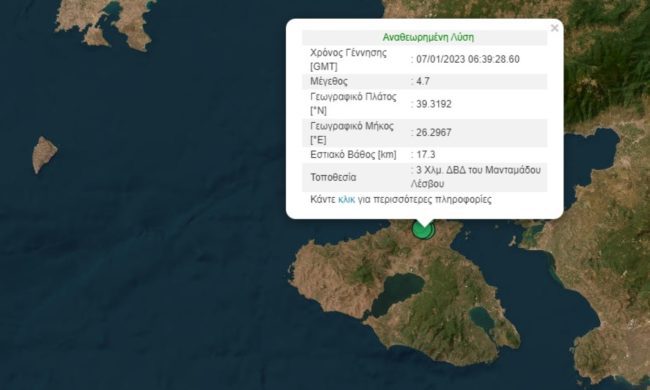The width and height of the screenshot is (650, 390).
Task: Close the earthquake info popup
Action: pyautogui.click(x=554, y=28)
